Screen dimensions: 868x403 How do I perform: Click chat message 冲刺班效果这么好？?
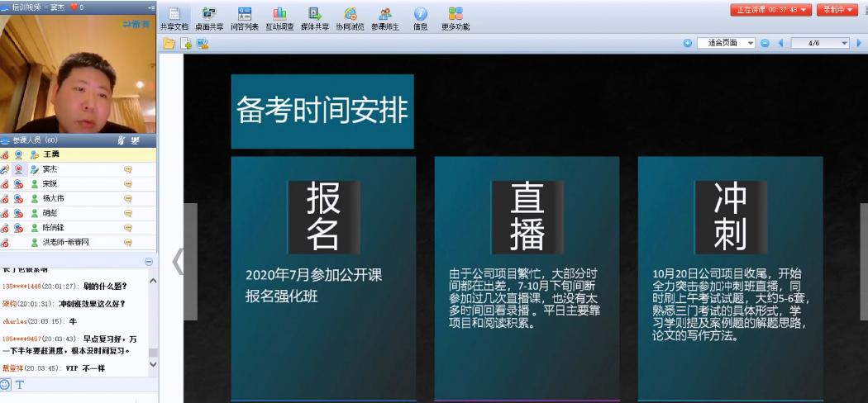pos(93,304)
